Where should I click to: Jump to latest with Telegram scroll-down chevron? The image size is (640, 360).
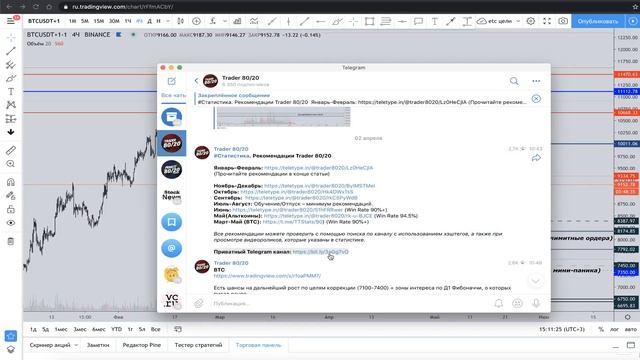click(x=536, y=280)
